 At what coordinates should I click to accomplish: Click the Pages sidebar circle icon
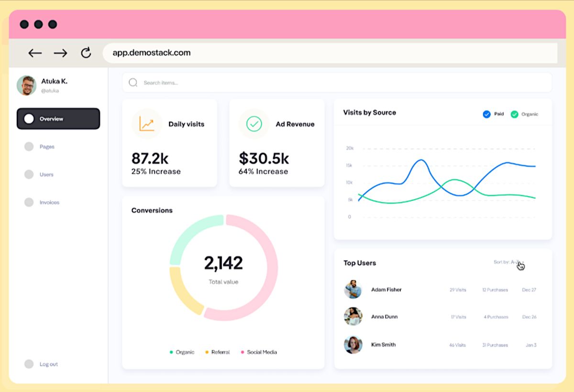click(29, 147)
